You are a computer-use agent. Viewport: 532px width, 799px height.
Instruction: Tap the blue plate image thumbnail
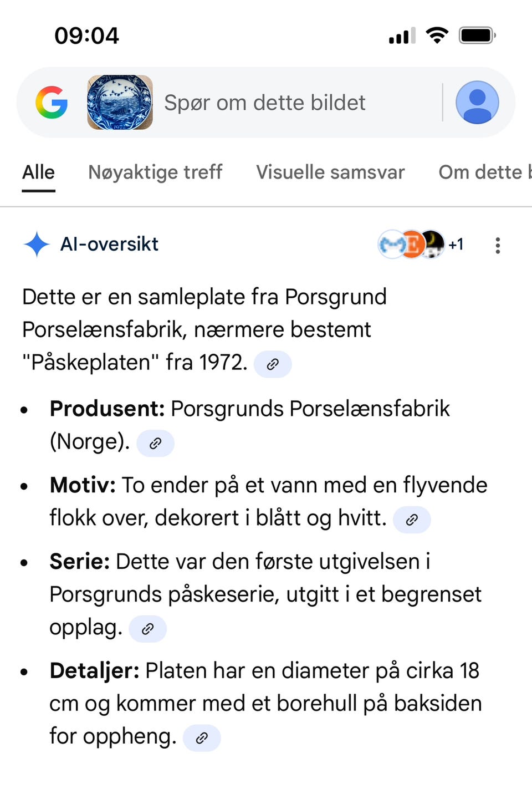(120, 103)
